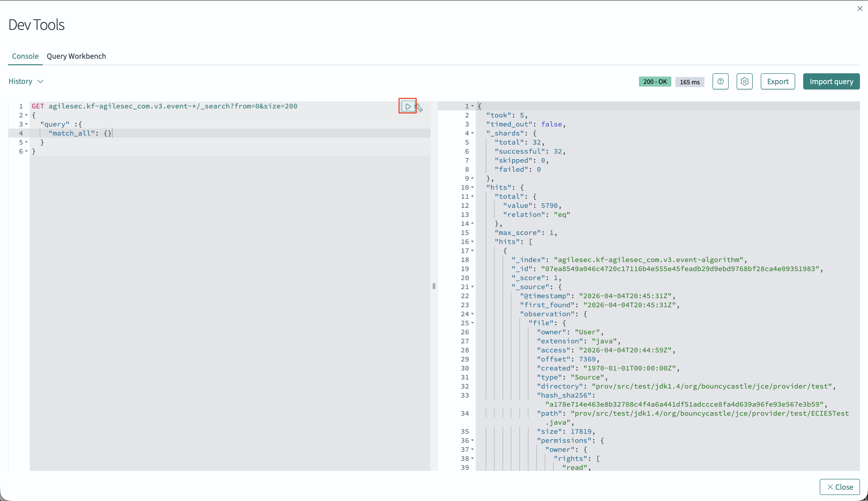Click the "hash_sha256" key line
This screenshot has height=501, width=868.
pos(566,395)
